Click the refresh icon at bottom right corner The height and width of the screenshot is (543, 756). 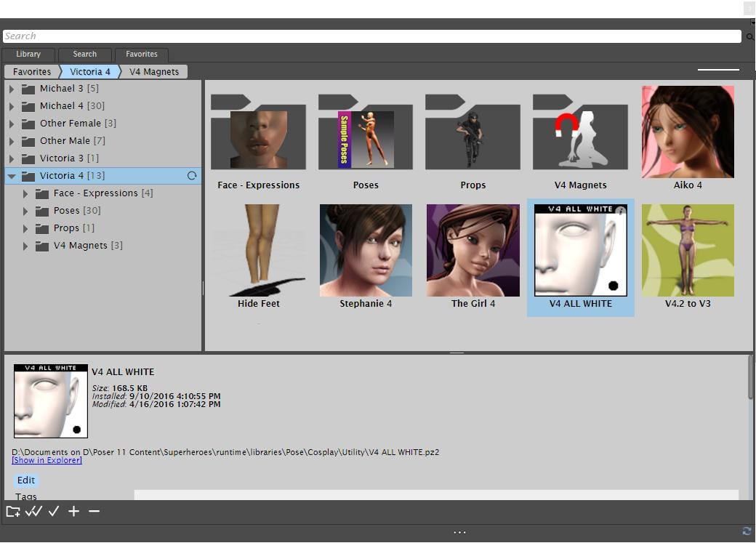(x=747, y=531)
